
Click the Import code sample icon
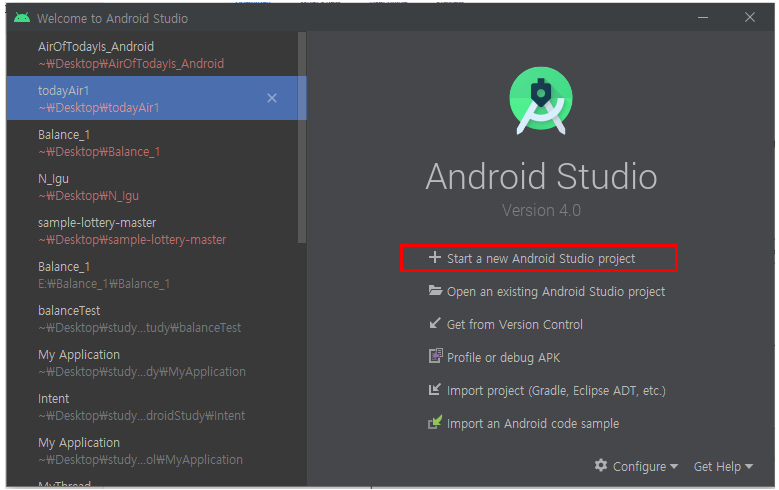point(435,422)
